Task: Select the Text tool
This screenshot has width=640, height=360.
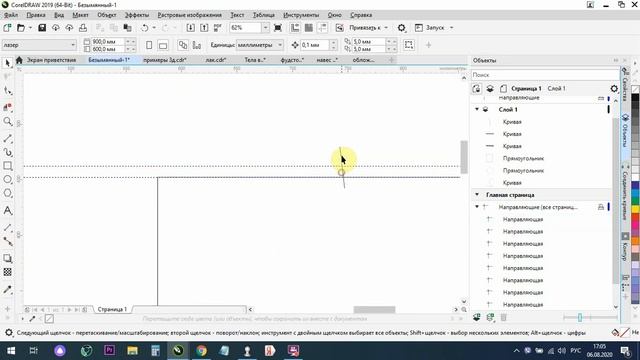Action: (7, 210)
